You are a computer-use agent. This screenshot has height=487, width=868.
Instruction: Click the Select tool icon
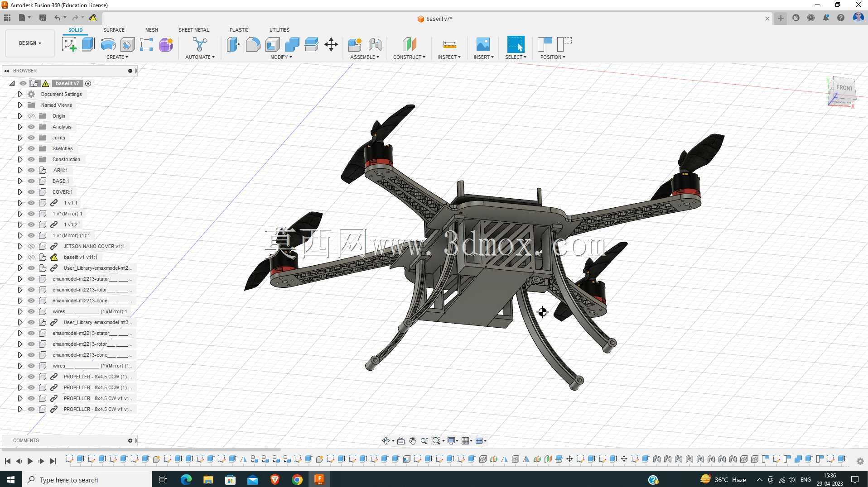(x=516, y=44)
